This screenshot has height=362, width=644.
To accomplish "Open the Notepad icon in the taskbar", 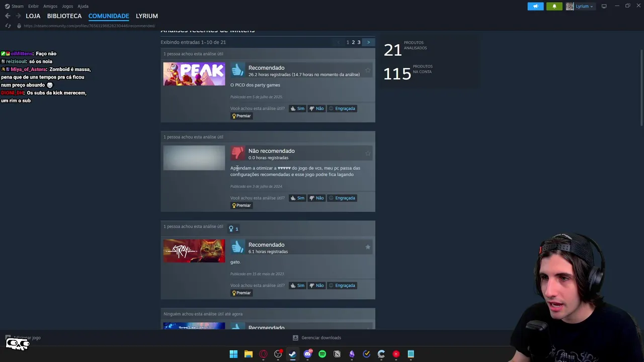I will (411, 354).
